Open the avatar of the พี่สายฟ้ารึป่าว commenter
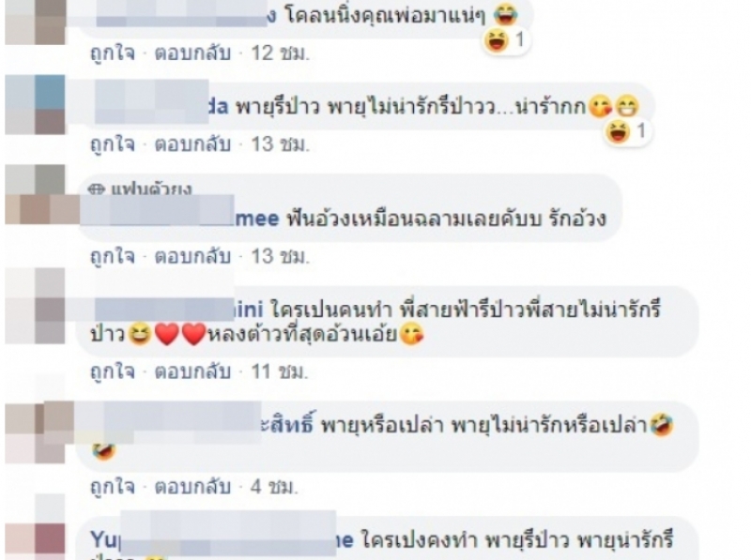Viewport: 751px width, 560px height. click(35, 306)
